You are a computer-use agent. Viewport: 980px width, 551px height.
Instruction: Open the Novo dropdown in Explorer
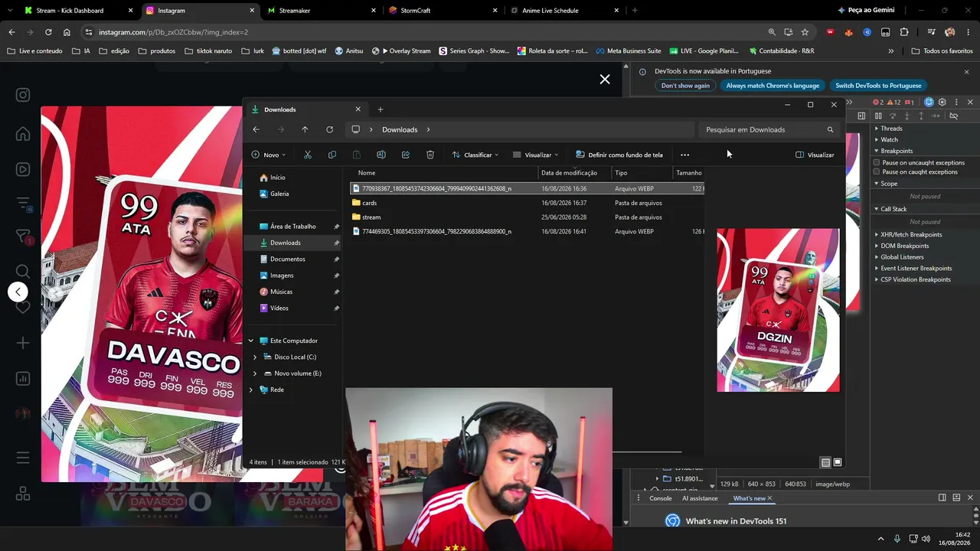point(269,155)
